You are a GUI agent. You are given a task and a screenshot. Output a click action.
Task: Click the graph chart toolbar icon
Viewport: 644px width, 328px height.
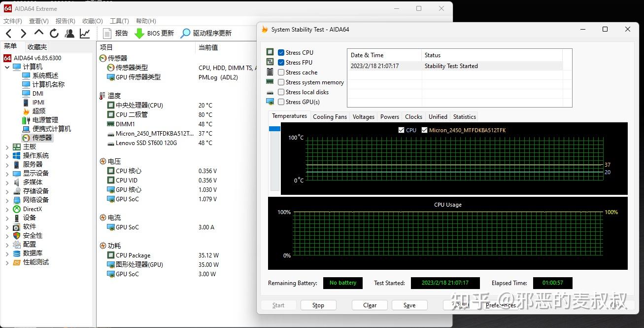click(x=85, y=33)
